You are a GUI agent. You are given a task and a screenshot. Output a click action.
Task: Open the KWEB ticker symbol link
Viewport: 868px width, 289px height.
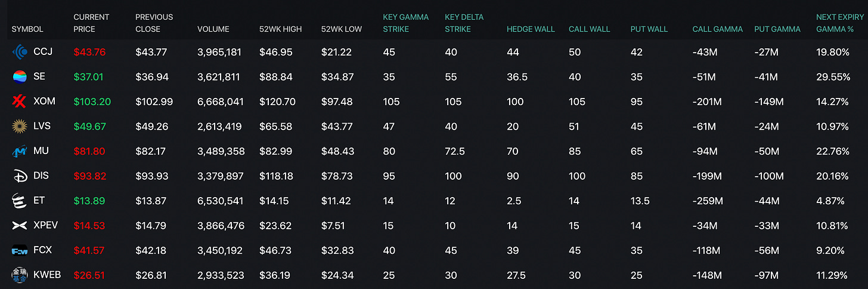[x=47, y=275]
